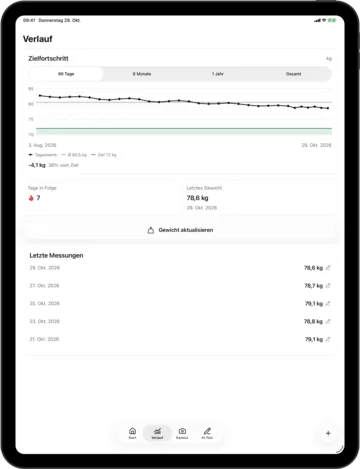Viewport: 360px width, 469px height.
Task: Tap the Ziel 72 kg legend entry
Action: (104, 155)
